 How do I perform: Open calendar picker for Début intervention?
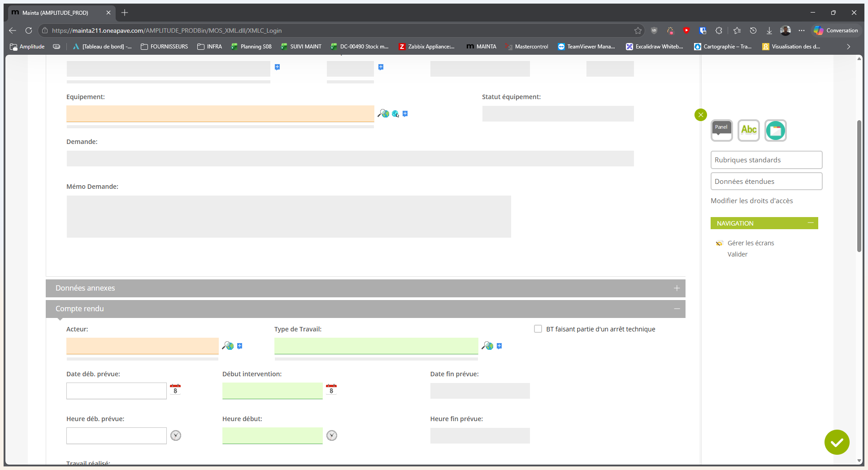331,389
